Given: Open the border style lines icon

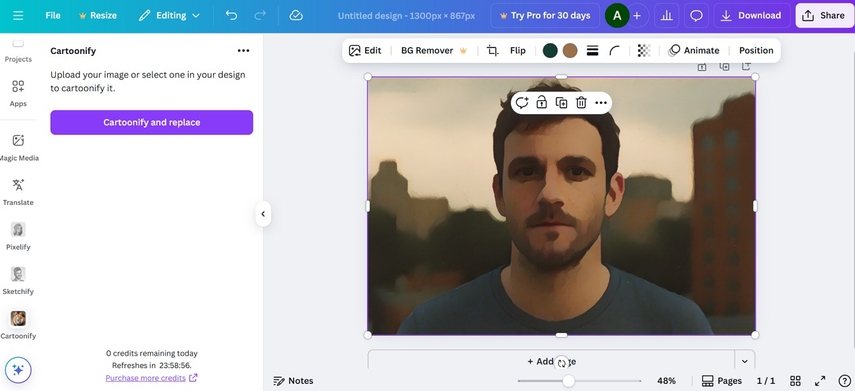Looking at the screenshot, I should (592, 51).
